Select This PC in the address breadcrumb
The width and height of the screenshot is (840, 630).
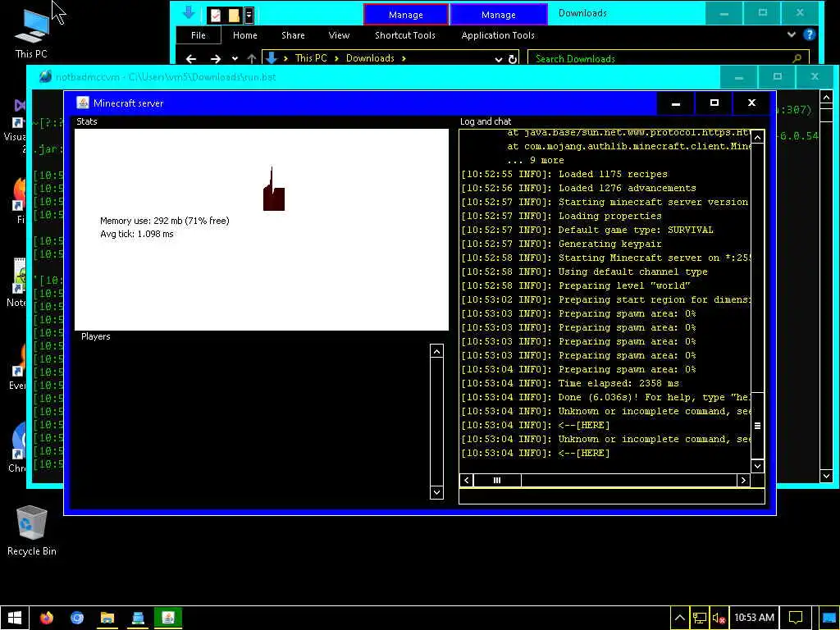coord(311,58)
